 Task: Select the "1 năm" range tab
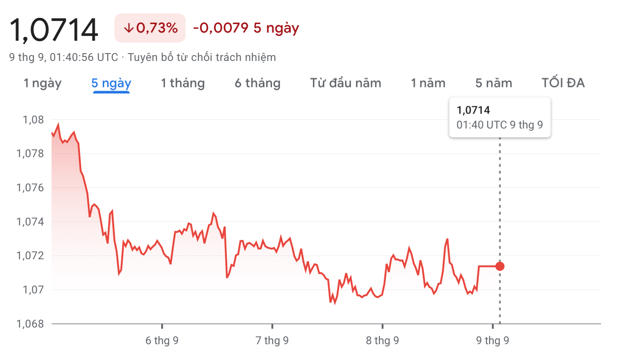[x=428, y=83]
